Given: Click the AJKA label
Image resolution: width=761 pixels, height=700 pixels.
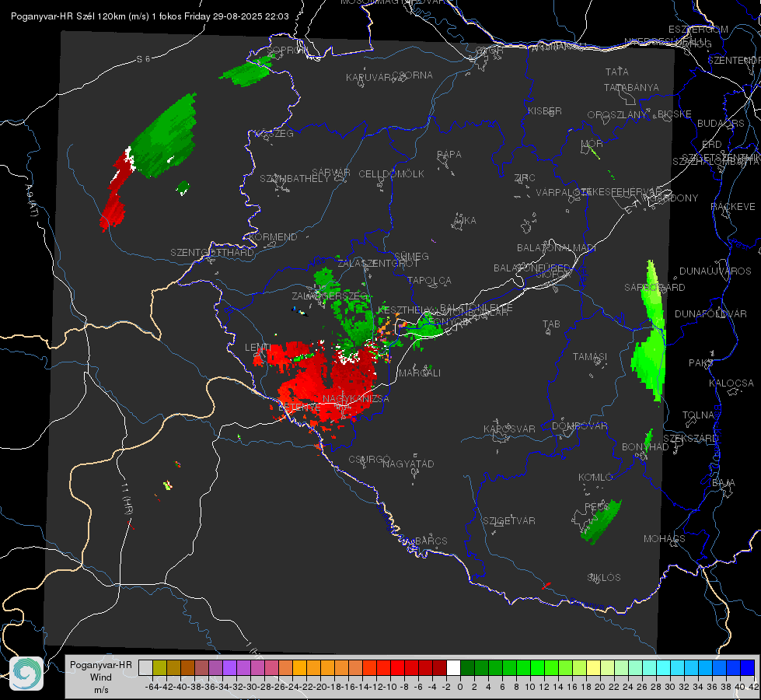Looking at the screenshot, I should [x=465, y=220].
